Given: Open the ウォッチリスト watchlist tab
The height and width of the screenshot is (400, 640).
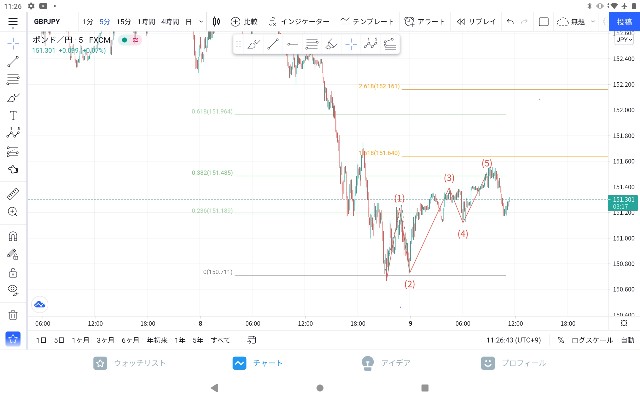Looking at the screenshot, I should pos(130,363).
